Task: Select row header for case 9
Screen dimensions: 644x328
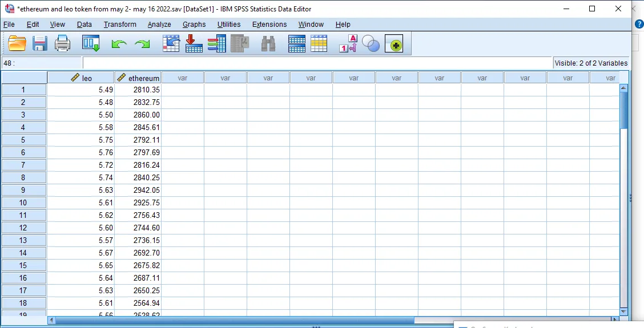Action: click(x=23, y=190)
